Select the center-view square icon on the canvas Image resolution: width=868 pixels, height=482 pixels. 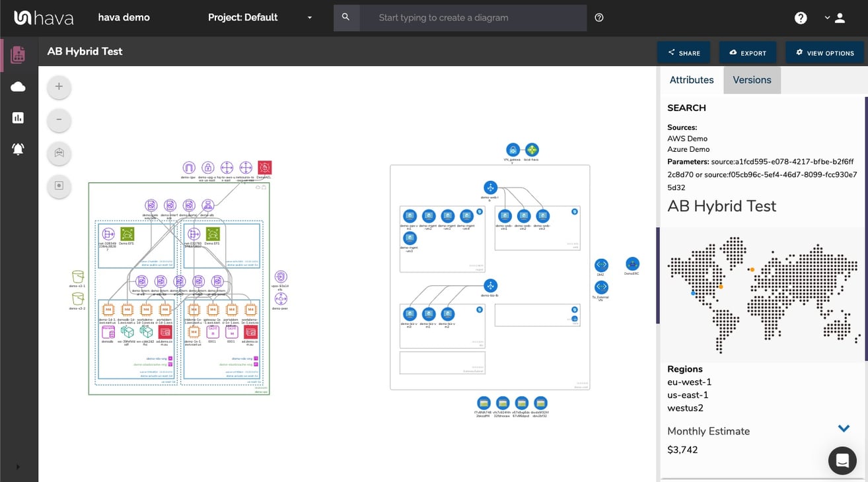click(x=59, y=187)
